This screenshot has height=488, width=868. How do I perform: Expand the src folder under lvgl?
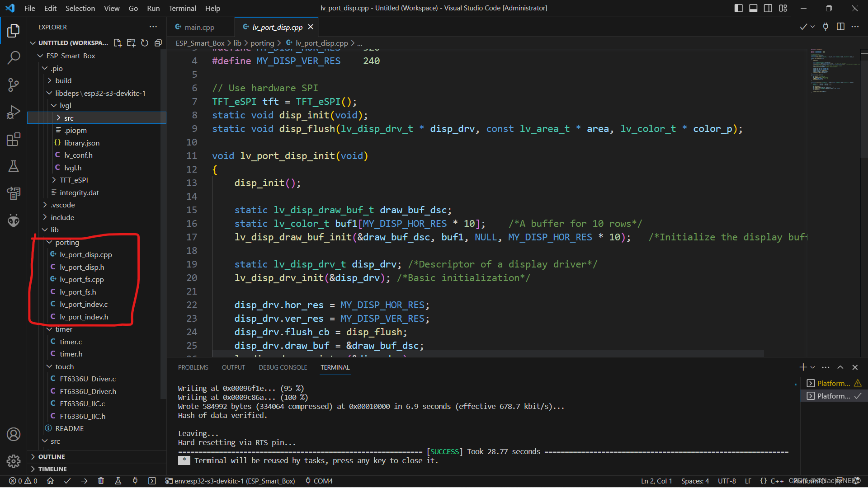point(68,118)
